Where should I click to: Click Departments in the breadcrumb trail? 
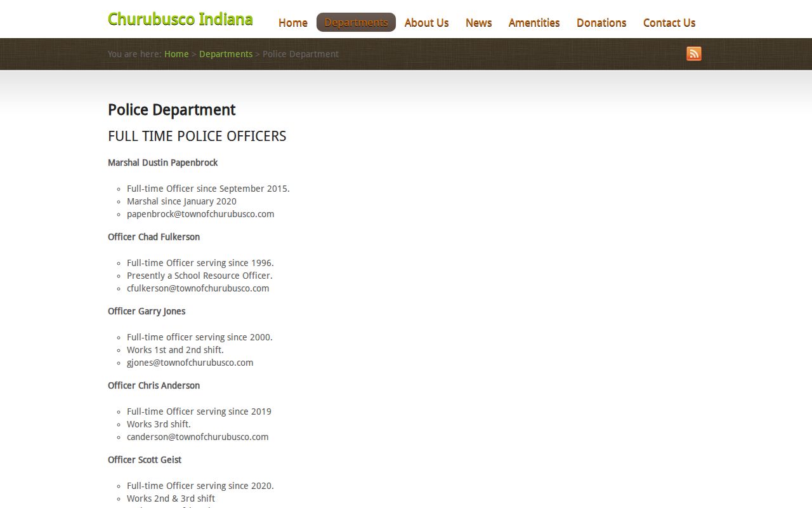pos(226,54)
